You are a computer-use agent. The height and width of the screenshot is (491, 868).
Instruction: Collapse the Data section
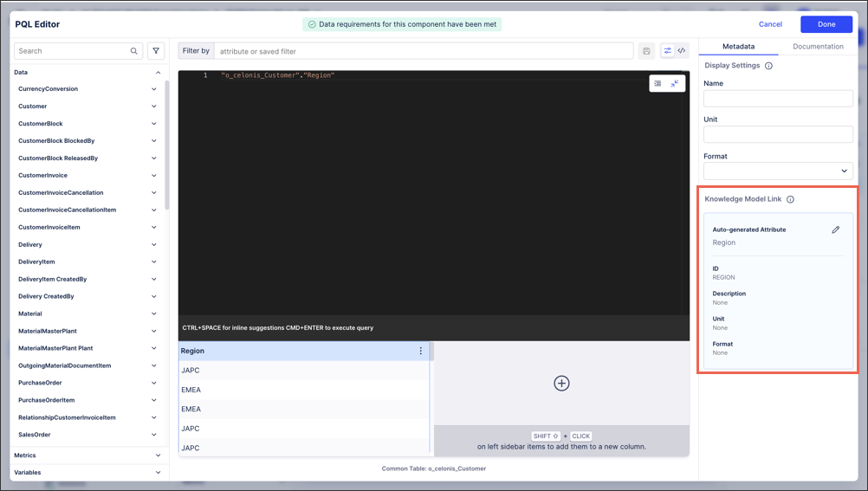[158, 73]
